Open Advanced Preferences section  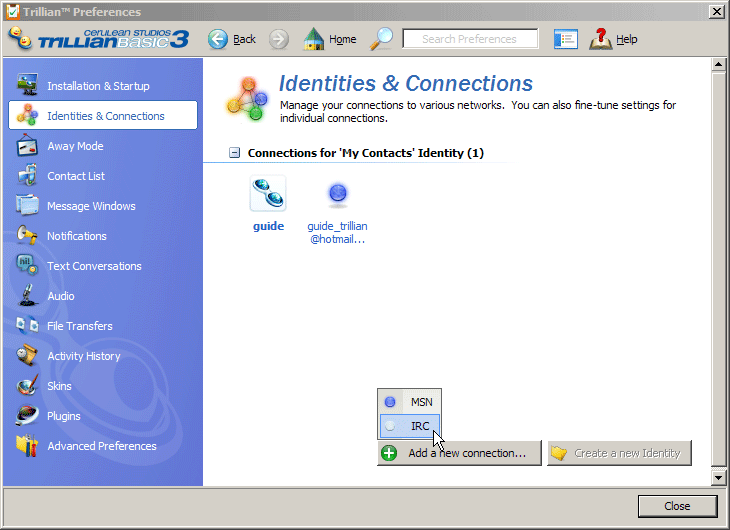102,446
